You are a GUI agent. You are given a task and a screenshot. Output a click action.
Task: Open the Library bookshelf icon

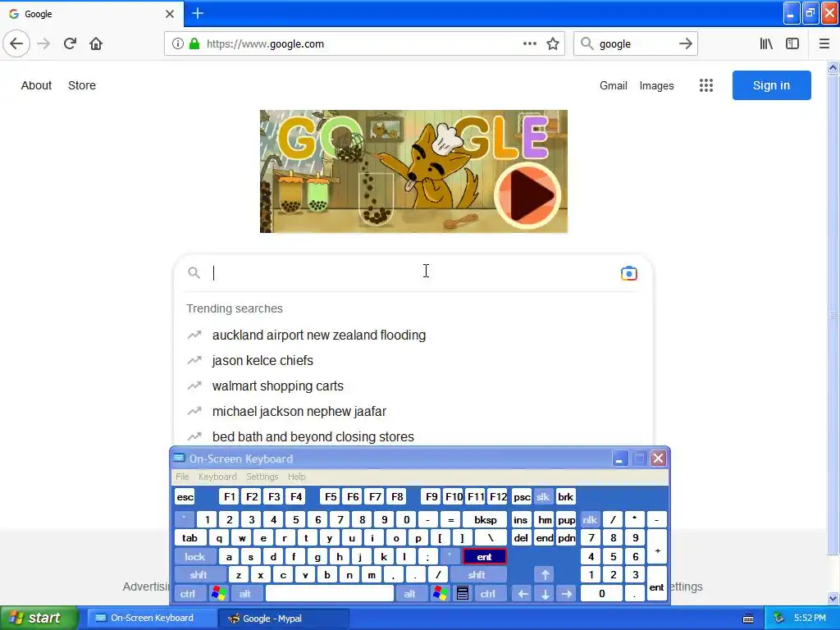coord(766,44)
